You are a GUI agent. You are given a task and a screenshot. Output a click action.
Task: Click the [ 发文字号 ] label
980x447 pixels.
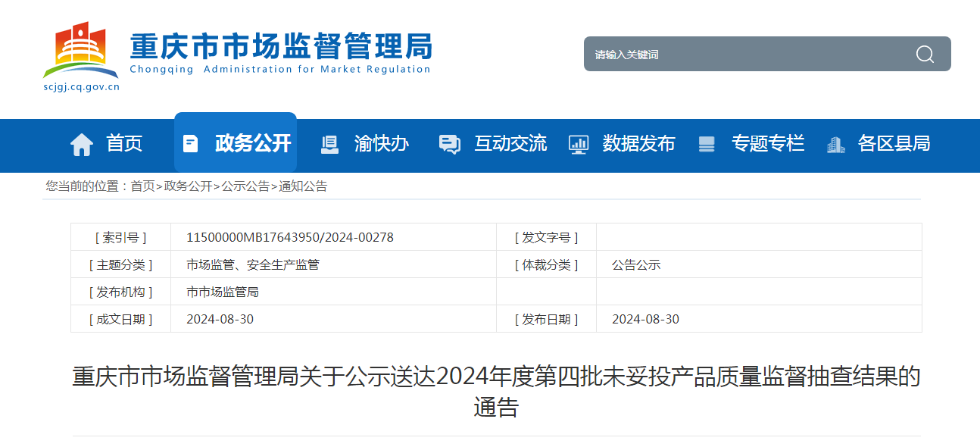point(546,237)
